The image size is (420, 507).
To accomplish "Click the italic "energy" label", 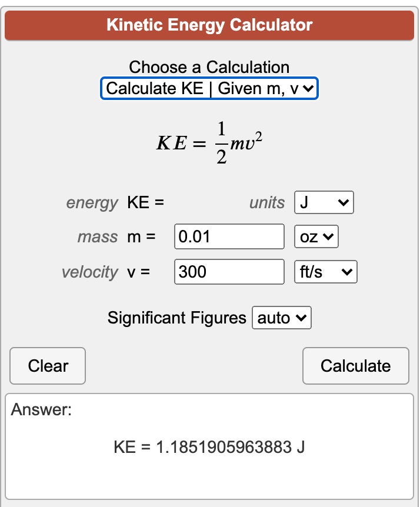I will (x=92, y=204).
